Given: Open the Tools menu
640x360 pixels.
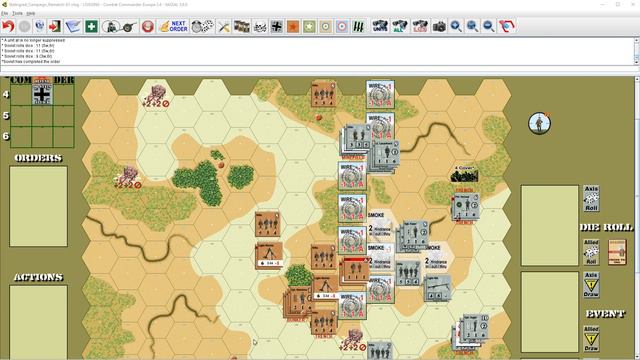Looking at the screenshot, I should (17, 13).
